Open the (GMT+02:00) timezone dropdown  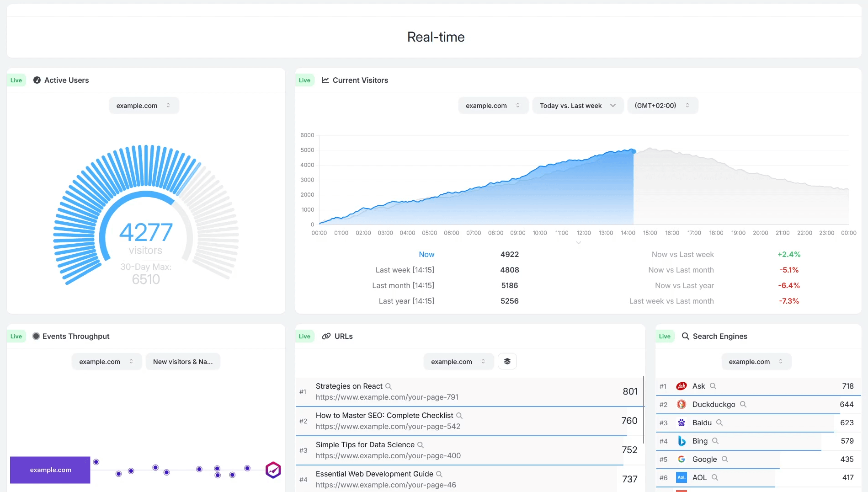coord(662,106)
